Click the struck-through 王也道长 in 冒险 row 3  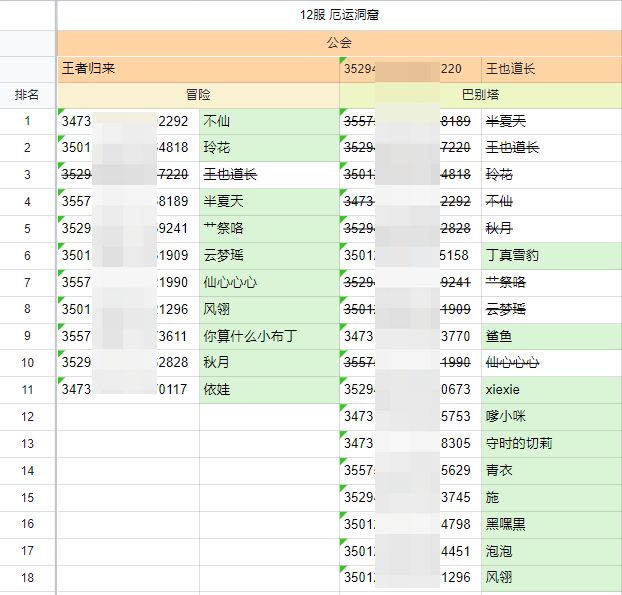(269, 175)
